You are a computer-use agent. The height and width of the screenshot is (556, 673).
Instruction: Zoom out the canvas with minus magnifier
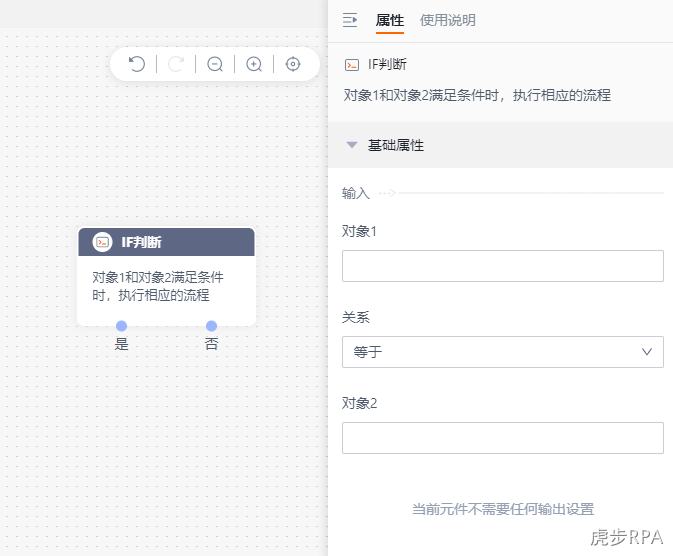pos(215,64)
